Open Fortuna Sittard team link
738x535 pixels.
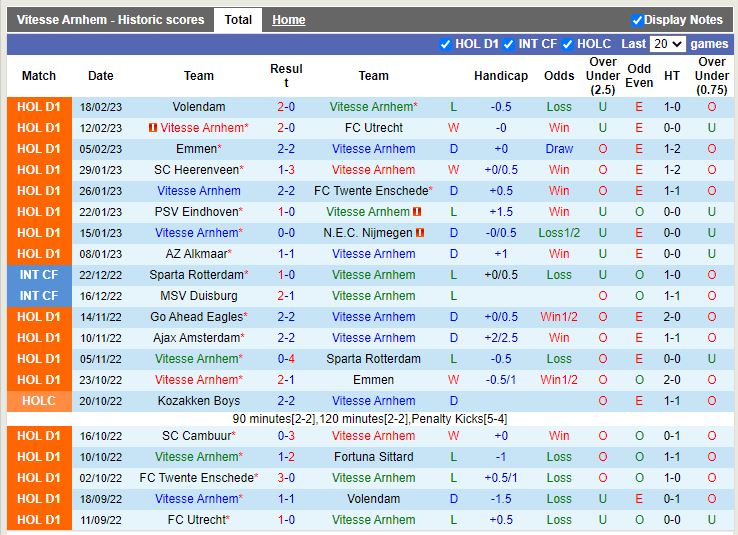pos(374,457)
